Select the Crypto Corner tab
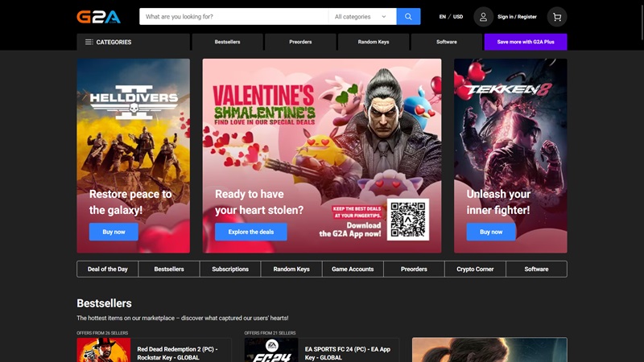644x362 pixels. coord(475,269)
